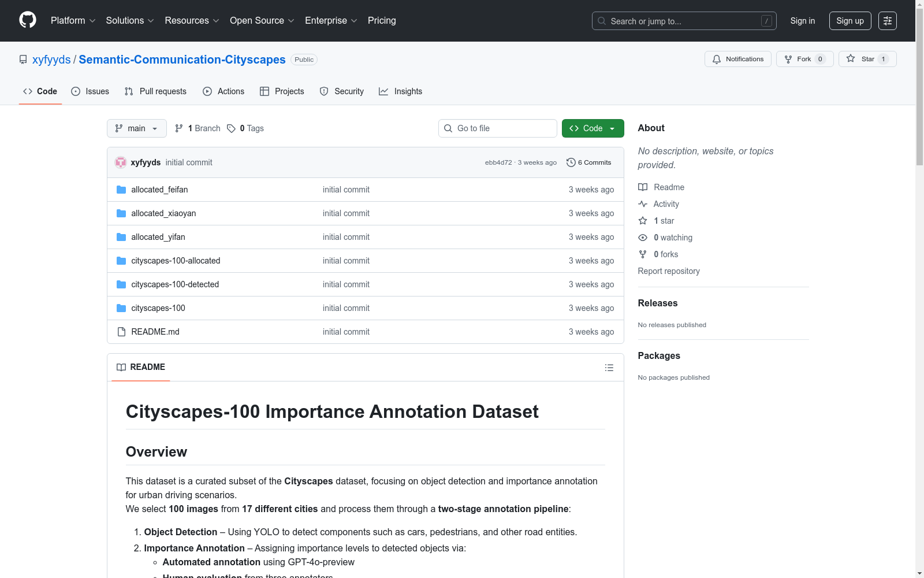
Task: Open the xyfyyds owner profile link
Action: point(51,60)
